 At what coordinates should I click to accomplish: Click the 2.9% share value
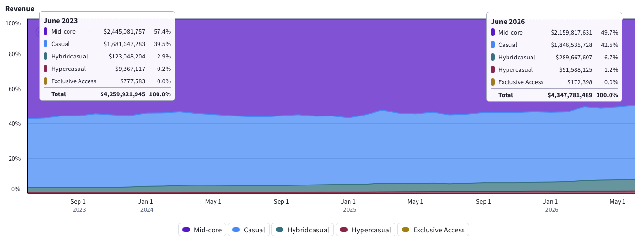(x=164, y=56)
